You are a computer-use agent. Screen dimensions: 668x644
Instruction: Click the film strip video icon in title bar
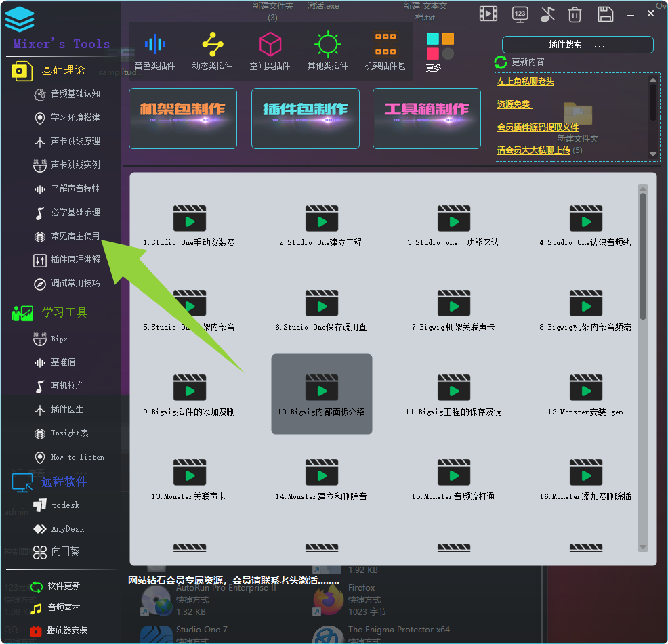click(x=488, y=14)
